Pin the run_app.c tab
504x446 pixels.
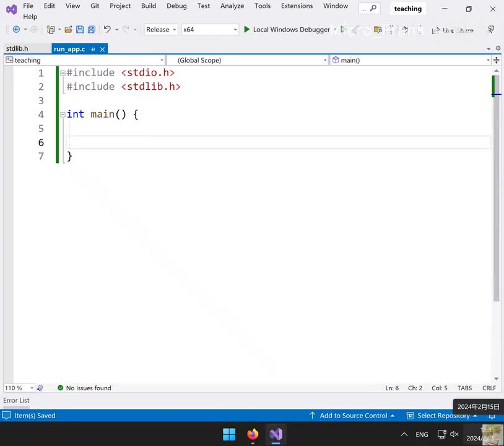point(93,49)
